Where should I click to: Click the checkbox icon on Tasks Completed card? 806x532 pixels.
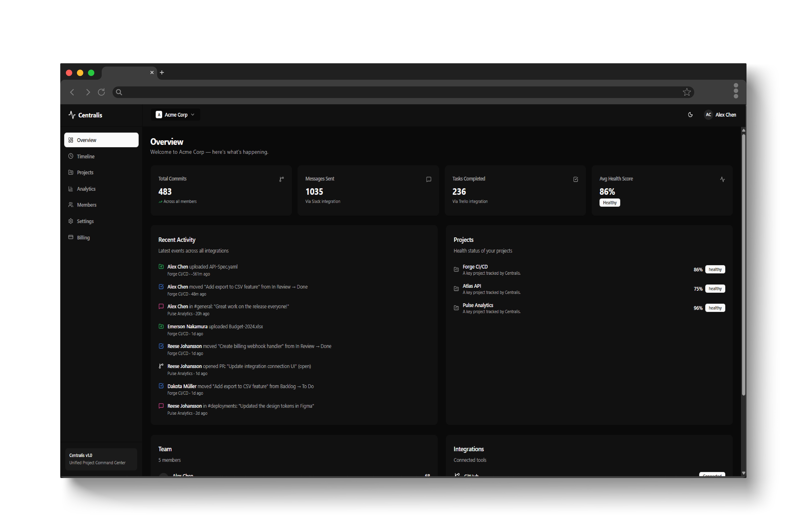[x=576, y=179]
